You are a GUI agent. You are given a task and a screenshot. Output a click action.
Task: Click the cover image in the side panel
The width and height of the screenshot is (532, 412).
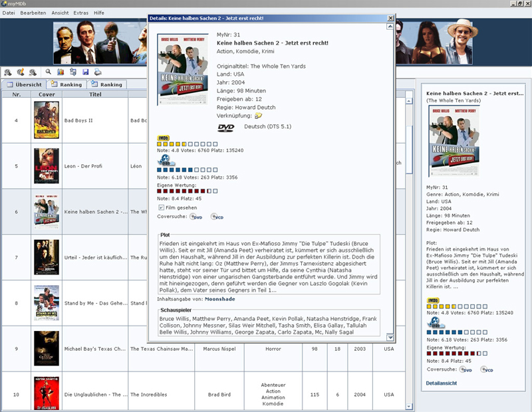(454, 141)
